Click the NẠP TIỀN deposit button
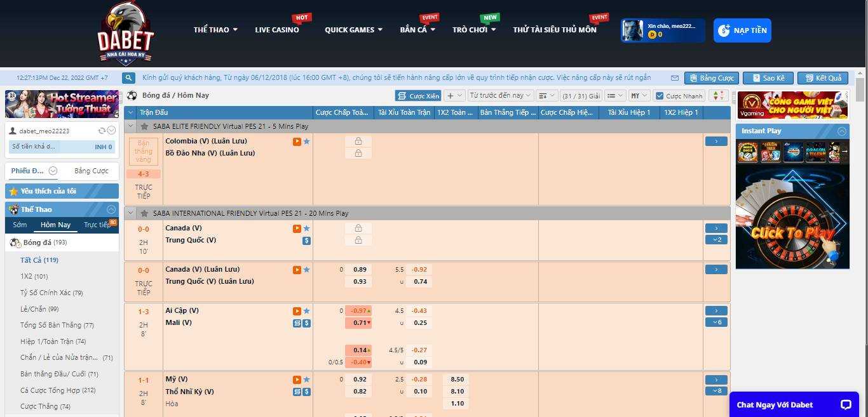Screen dimensions: 868x417 (x=742, y=30)
